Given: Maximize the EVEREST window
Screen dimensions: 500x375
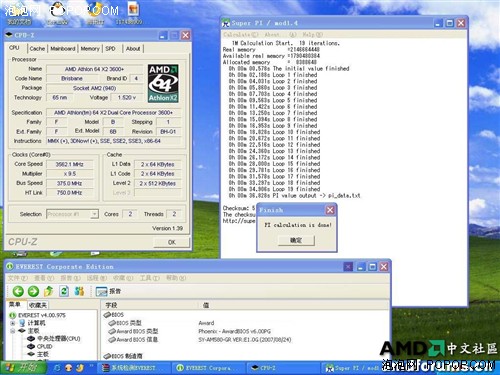Looking at the screenshot, I should [372, 267].
